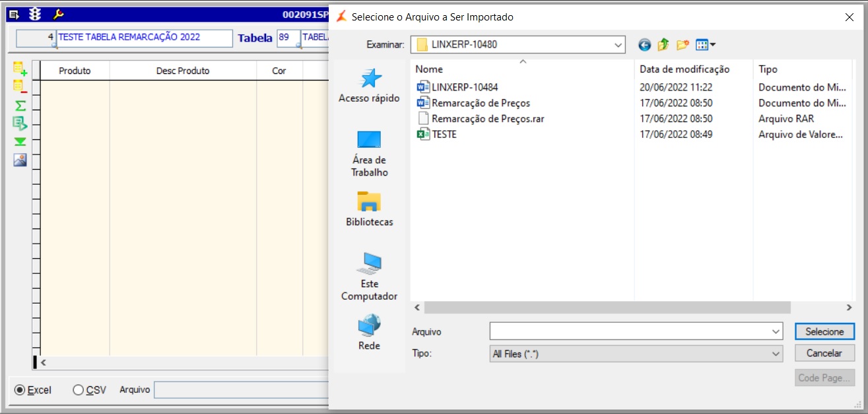Click blank file icon of Remarcação de Preços.rar

click(x=423, y=119)
